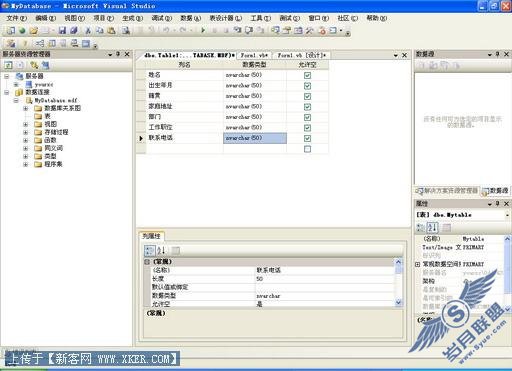The width and height of the screenshot is (512, 371).
Task: Collapse the 数据连接 tree node
Action: click(6, 92)
